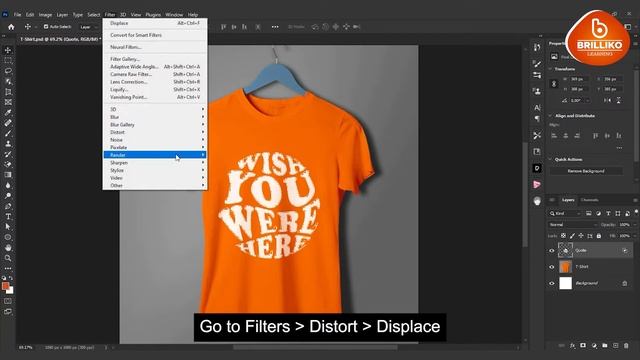Click the Change Screen Mode icon
Screen dimensions: 640x360
[x=8, y=311]
